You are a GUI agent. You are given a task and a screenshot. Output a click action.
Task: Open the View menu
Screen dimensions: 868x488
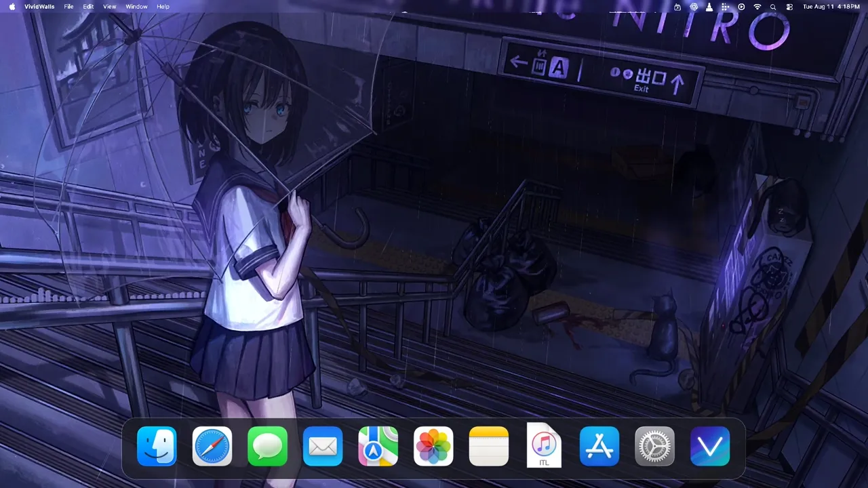[110, 6]
